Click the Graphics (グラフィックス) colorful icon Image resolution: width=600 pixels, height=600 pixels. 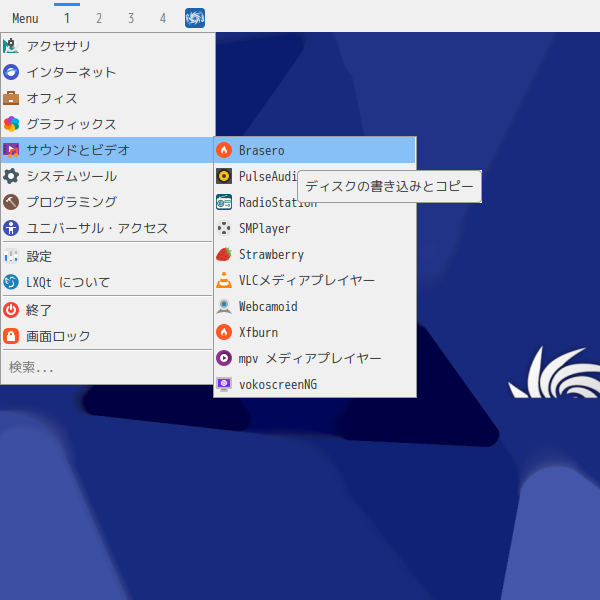pyautogui.click(x=11, y=124)
